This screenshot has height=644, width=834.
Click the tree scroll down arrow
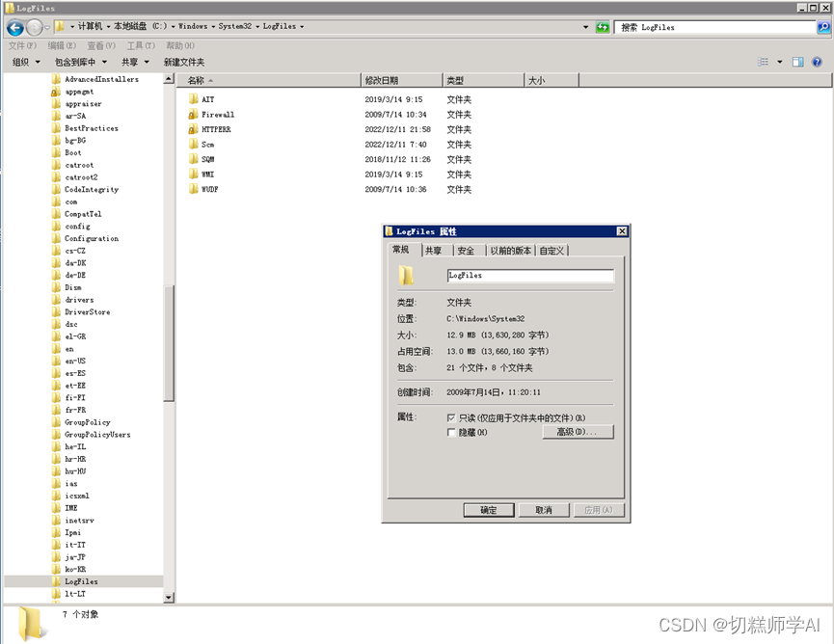pyautogui.click(x=169, y=597)
